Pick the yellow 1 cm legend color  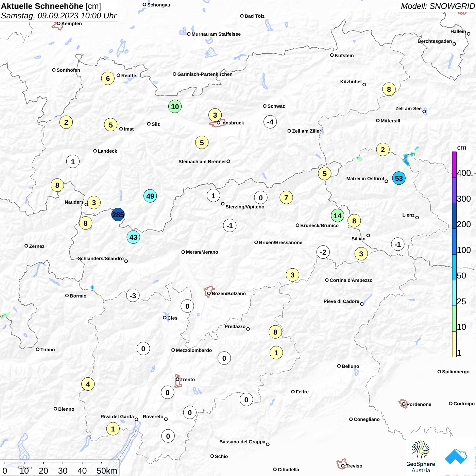[x=454, y=344]
